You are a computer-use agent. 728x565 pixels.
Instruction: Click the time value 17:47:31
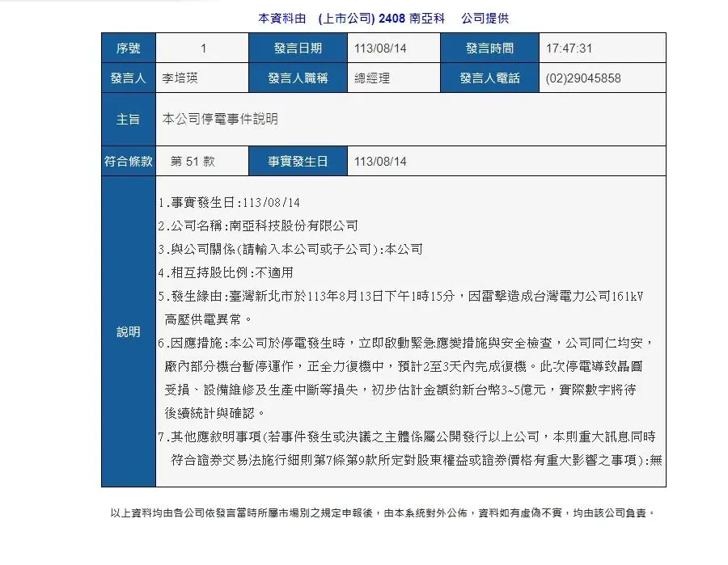point(569,48)
